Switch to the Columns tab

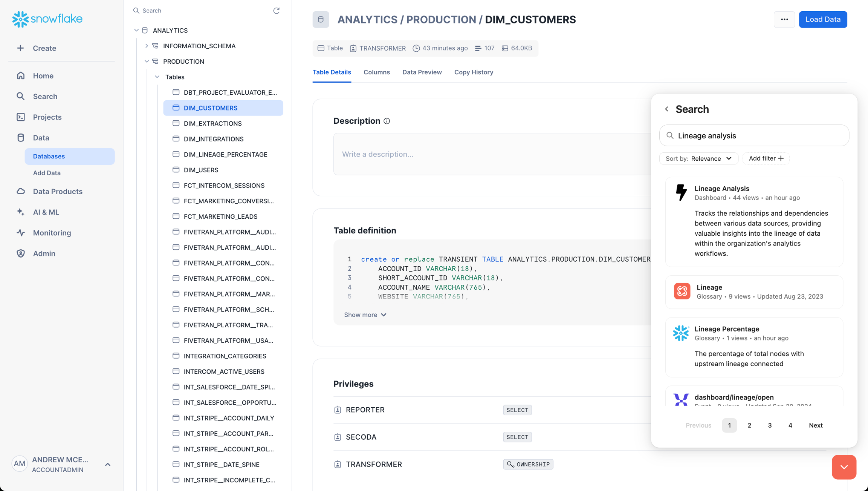[x=376, y=72]
